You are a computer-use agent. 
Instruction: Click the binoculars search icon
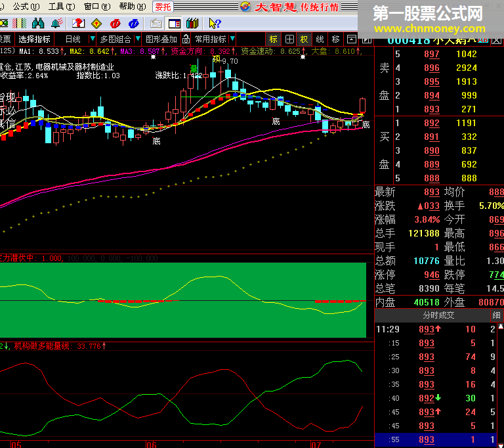click(38, 23)
